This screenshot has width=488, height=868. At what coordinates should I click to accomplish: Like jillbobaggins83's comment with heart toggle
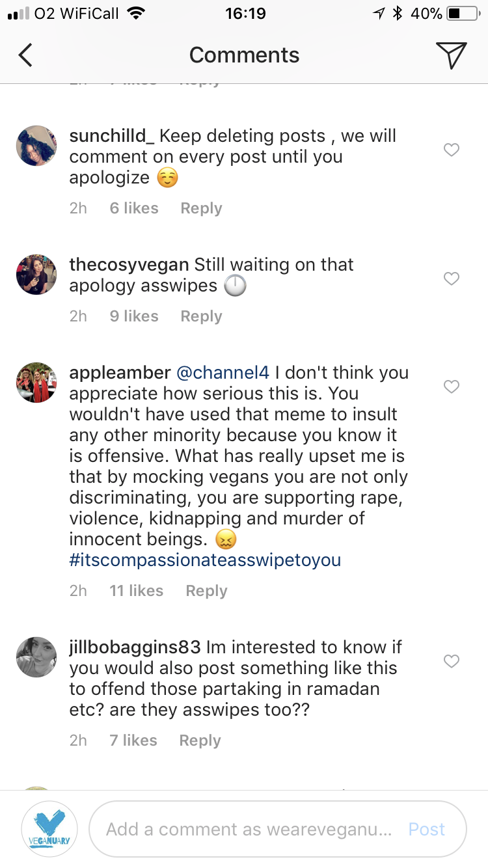[x=451, y=660]
